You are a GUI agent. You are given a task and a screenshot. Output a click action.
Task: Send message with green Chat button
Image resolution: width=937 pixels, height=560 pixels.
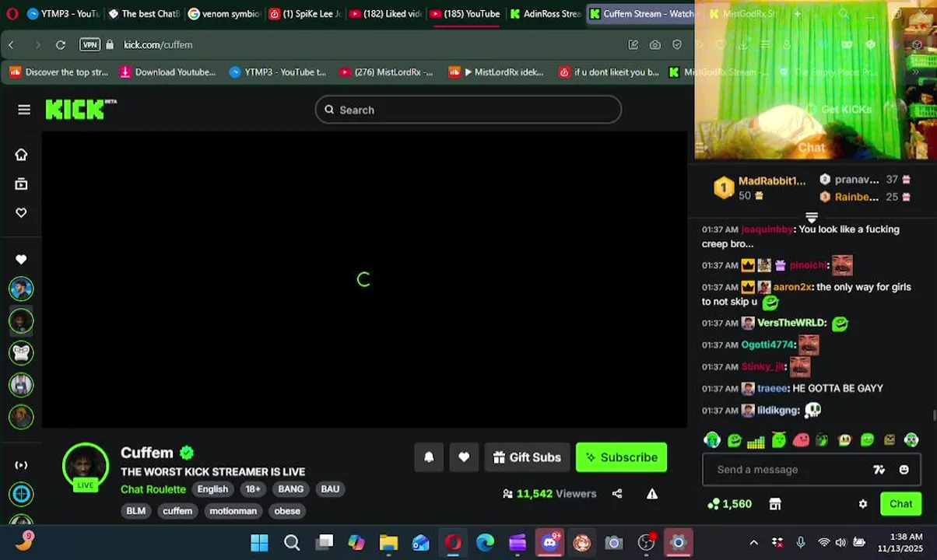tap(900, 504)
